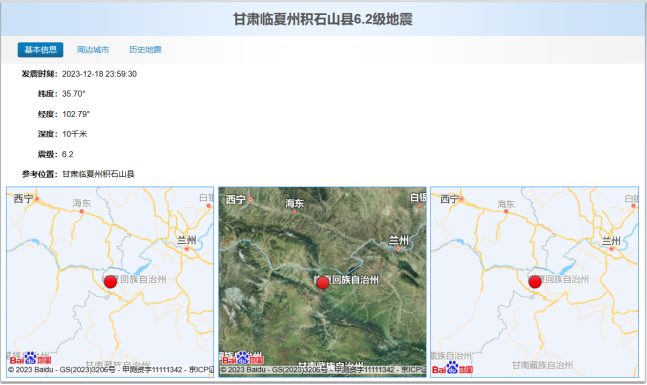Image resolution: width=647 pixels, height=385 pixels.
Task: Click the Baidu logo on satellite map
Action: click(x=243, y=359)
